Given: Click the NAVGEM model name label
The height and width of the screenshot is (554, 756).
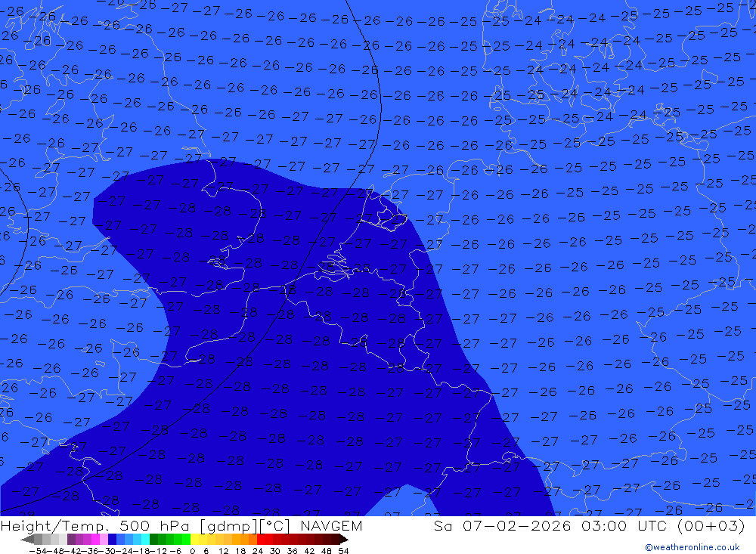Looking at the screenshot, I should tap(331, 525).
